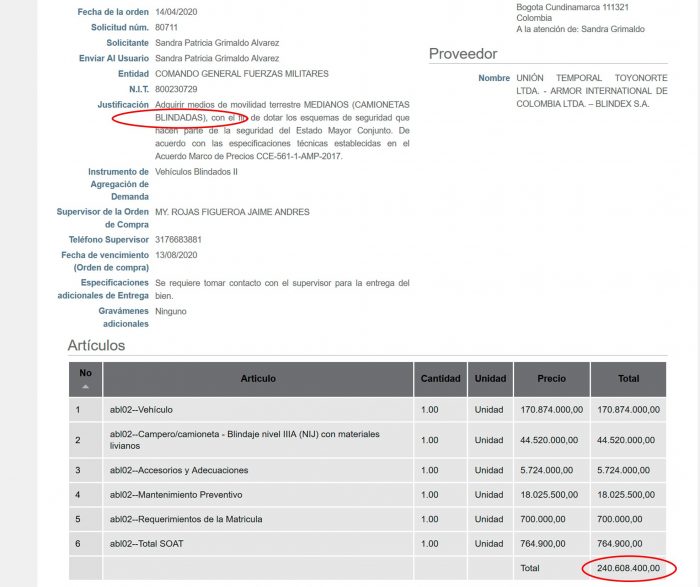
Task: Click the Solicitud number 80711
Action: [x=167, y=27]
